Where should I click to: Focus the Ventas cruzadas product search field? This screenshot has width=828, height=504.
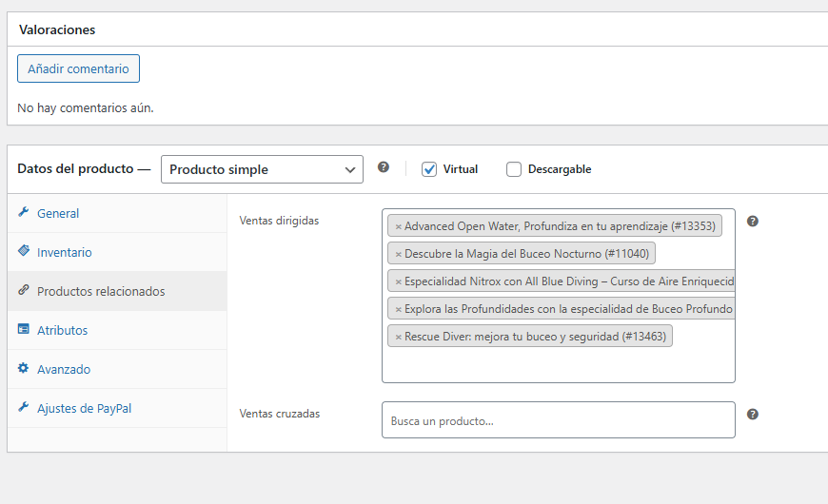tap(558, 420)
